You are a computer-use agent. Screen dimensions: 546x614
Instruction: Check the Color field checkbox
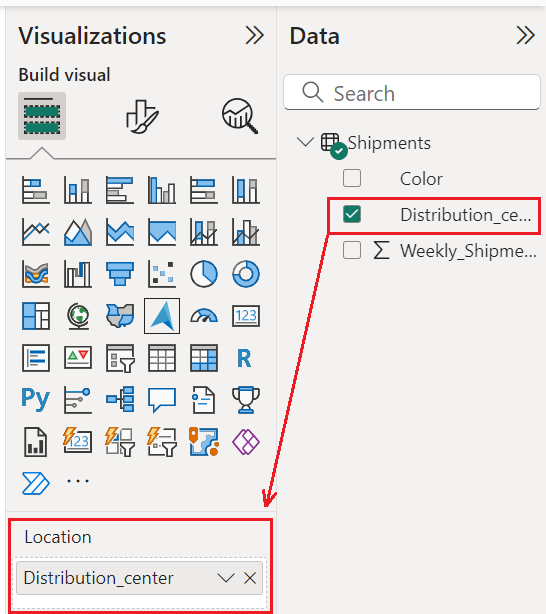[352, 178]
